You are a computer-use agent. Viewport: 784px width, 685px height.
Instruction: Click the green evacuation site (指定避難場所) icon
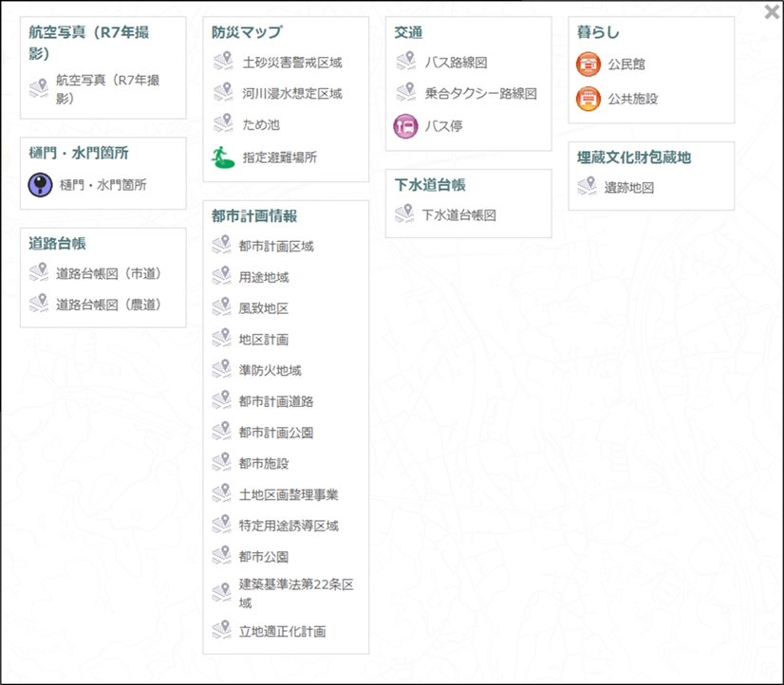pos(223,157)
